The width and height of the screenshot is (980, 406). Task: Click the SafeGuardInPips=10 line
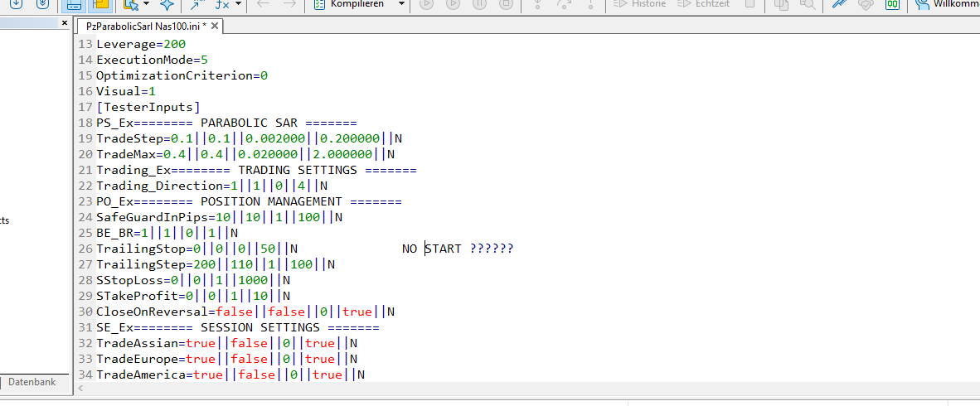[220, 217]
